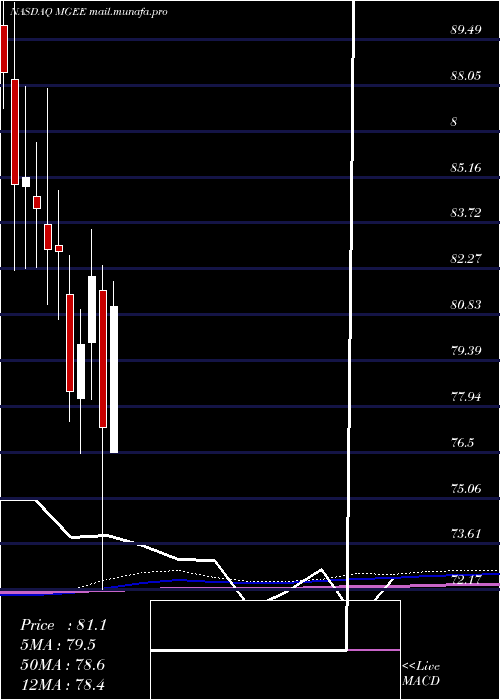Click the 88.05 price axis label
The height and width of the screenshot is (700, 500).
coord(466,76)
